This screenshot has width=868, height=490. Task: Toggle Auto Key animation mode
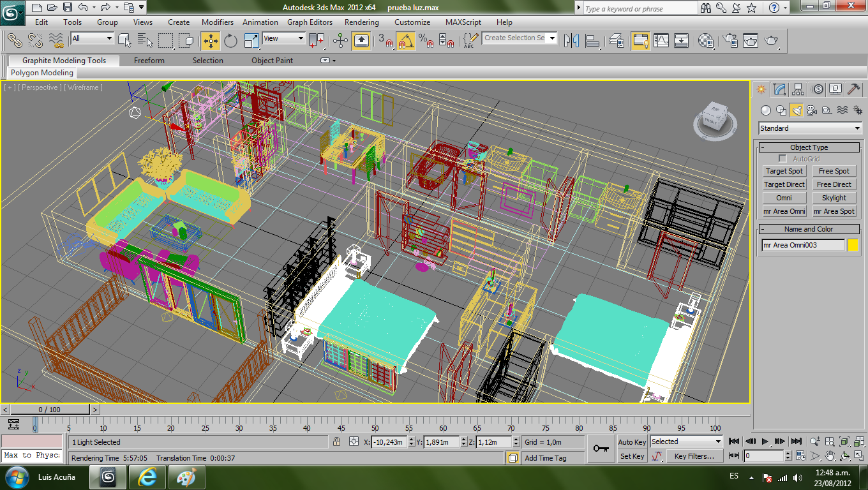632,442
